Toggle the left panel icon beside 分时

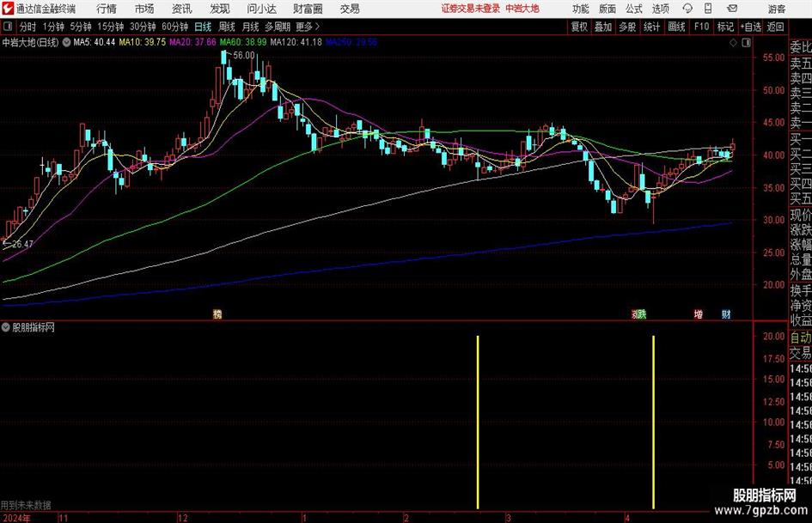(x=7, y=27)
